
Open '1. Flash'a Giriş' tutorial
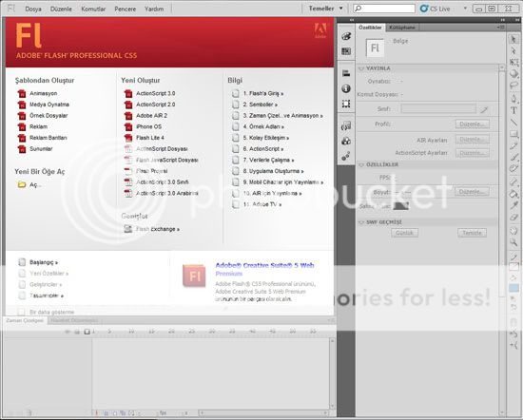[258, 94]
